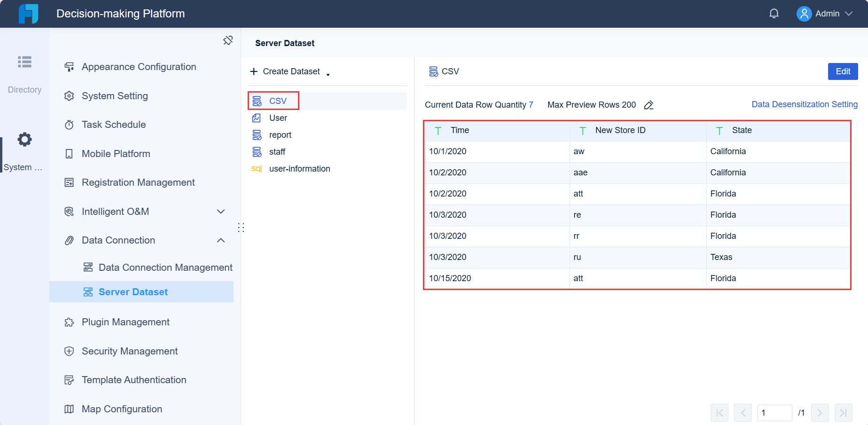
Task: Open the Create Dataset dropdown arrow
Action: click(328, 74)
